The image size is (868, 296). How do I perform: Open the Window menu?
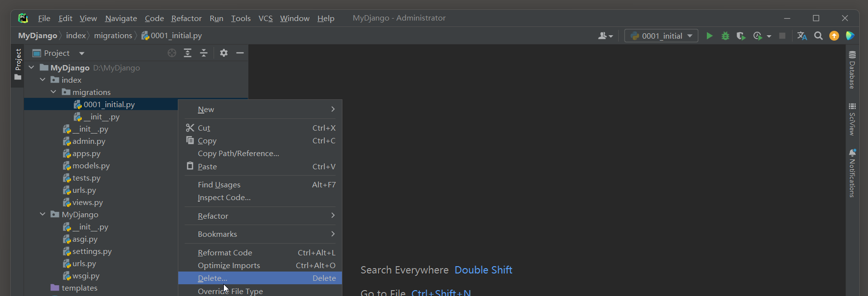pyautogui.click(x=295, y=18)
